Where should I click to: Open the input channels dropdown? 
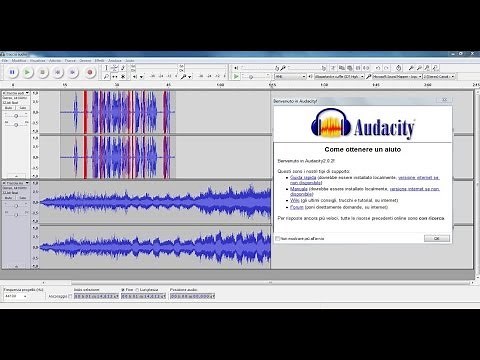pyautogui.click(x=439, y=77)
